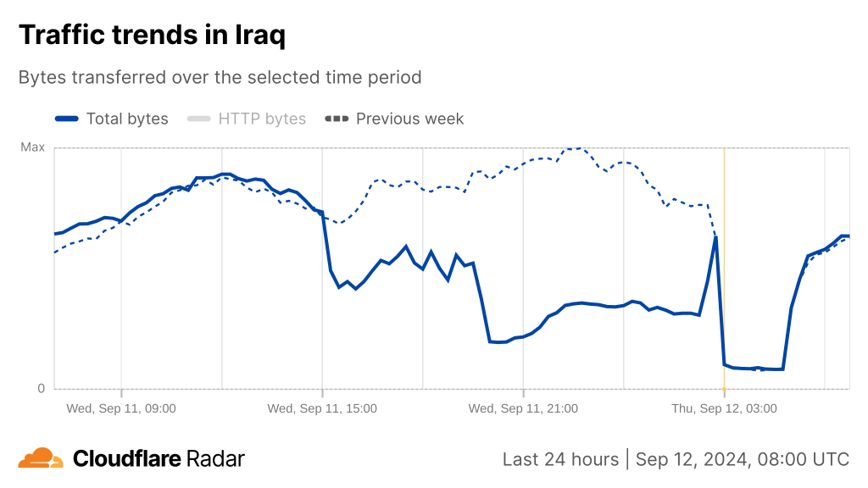Click the HTTP bytes legend line icon
This screenshot has height=488, width=868.
pos(198,119)
